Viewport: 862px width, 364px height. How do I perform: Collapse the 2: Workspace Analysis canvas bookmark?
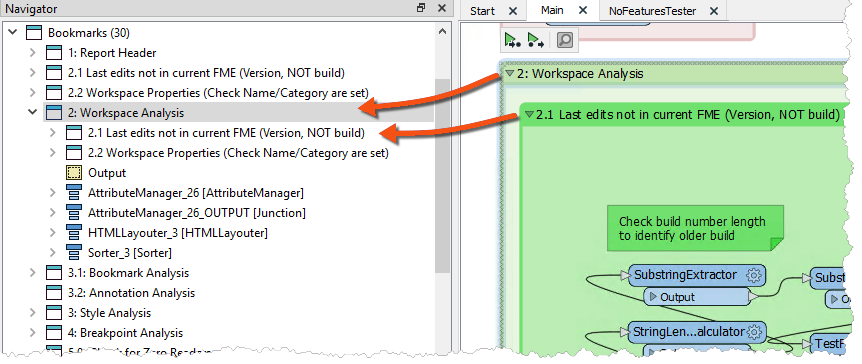[510, 73]
